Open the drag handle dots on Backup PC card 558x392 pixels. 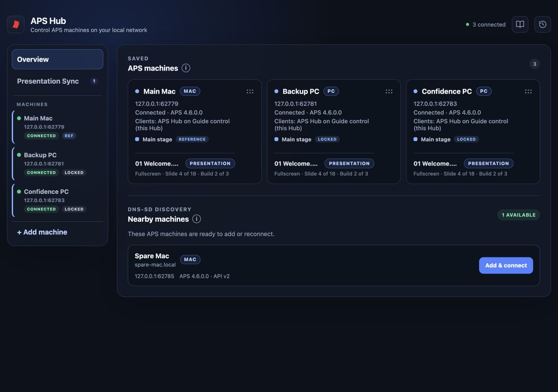pos(389,91)
